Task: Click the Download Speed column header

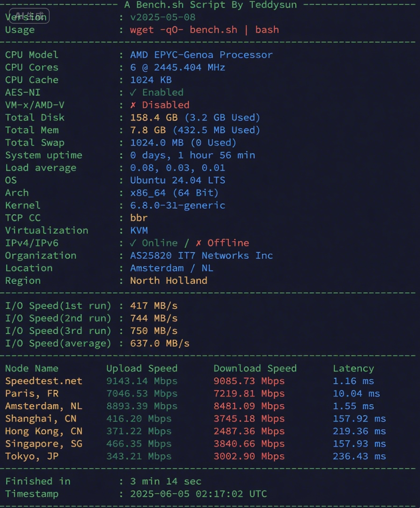Action: (255, 369)
